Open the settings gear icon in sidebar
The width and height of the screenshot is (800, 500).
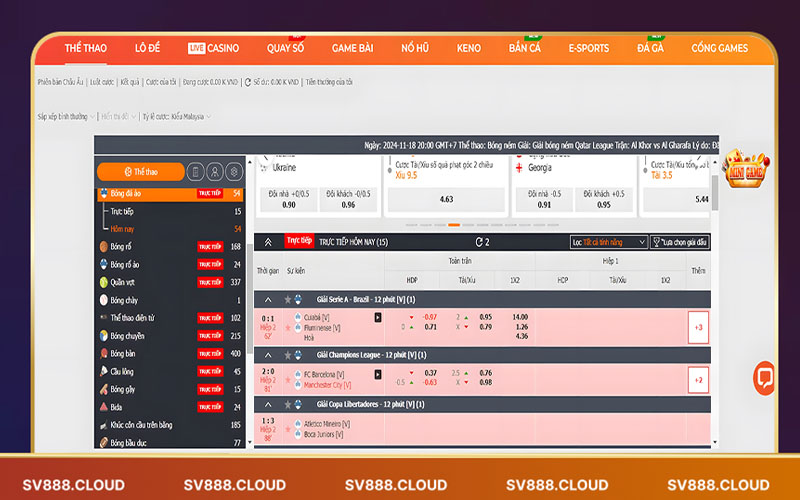[x=234, y=172]
